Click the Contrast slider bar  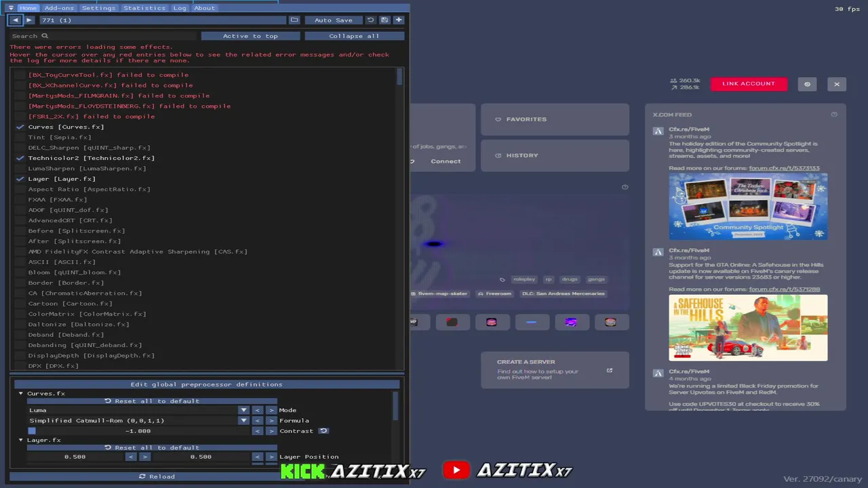click(x=138, y=431)
